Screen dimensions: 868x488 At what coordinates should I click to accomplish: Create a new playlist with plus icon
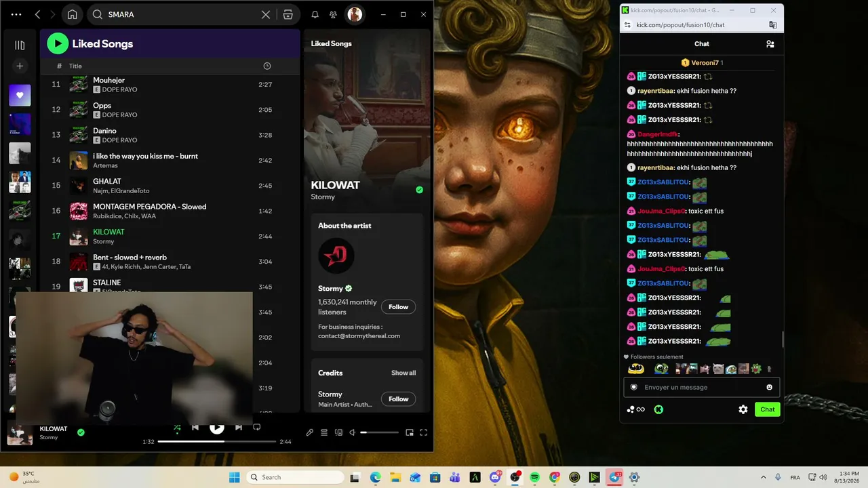(x=20, y=66)
